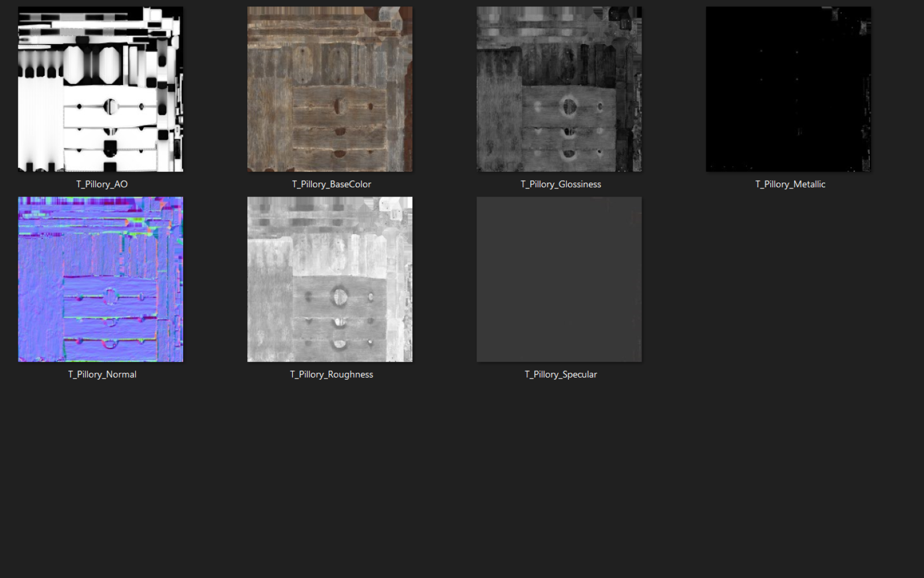Click the large hole detail in Glossiness map
This screenshot has height=578, width=924.
click(x=569, y=106)
